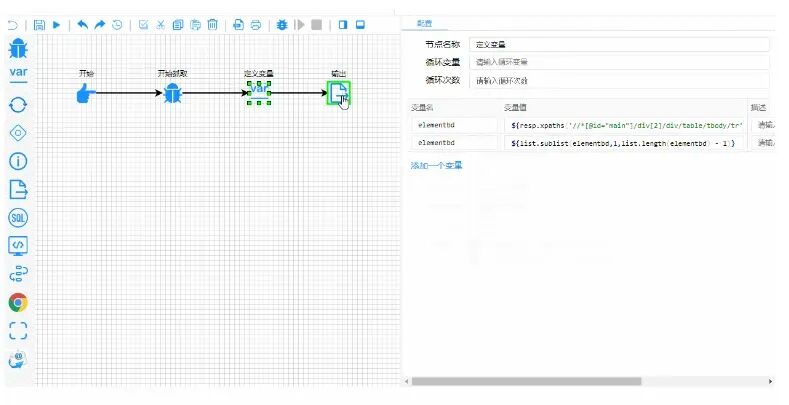Select the '开始抓取' spider node on canvas
The height and width of the screenshot is (405, 789).
coord(172,93)
